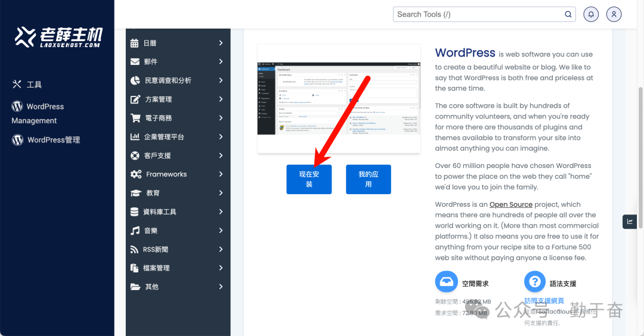Focus the Search Tools input field

(x=477, y=14)
